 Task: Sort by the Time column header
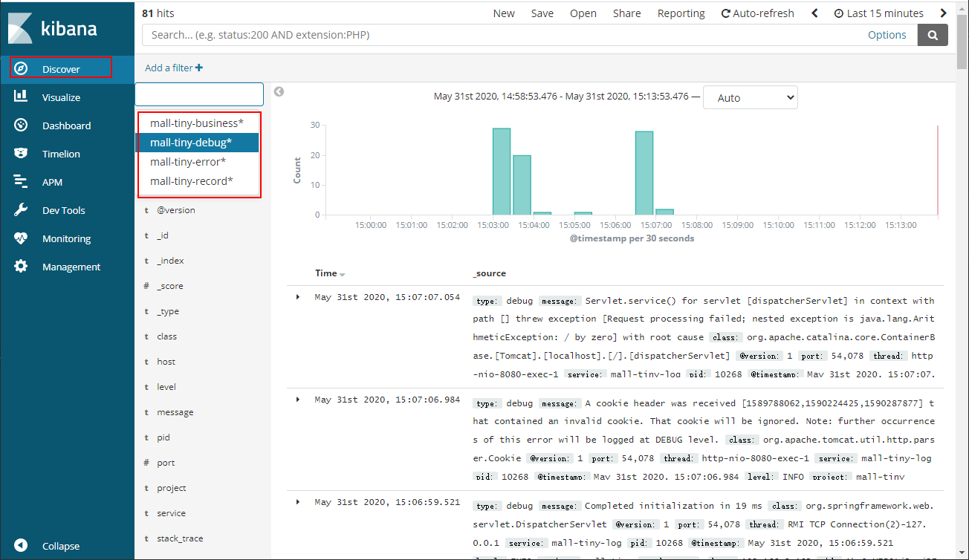(330, 273)
